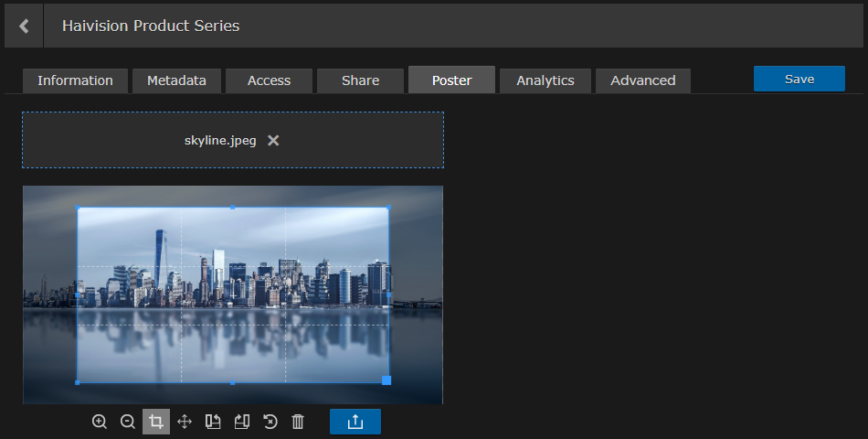Open the Access tab
Screen dimensions: 868x439
click(269, 80)
